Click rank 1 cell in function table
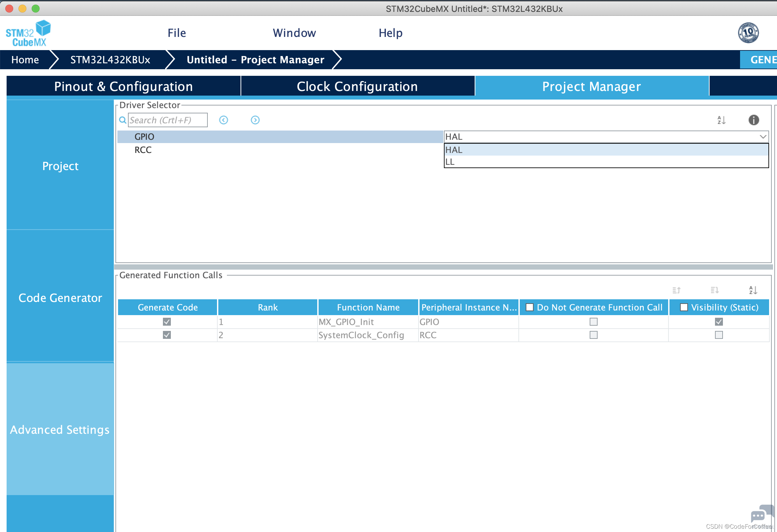The width and height of the screenshot is (777, 532). tap(267, 322)
